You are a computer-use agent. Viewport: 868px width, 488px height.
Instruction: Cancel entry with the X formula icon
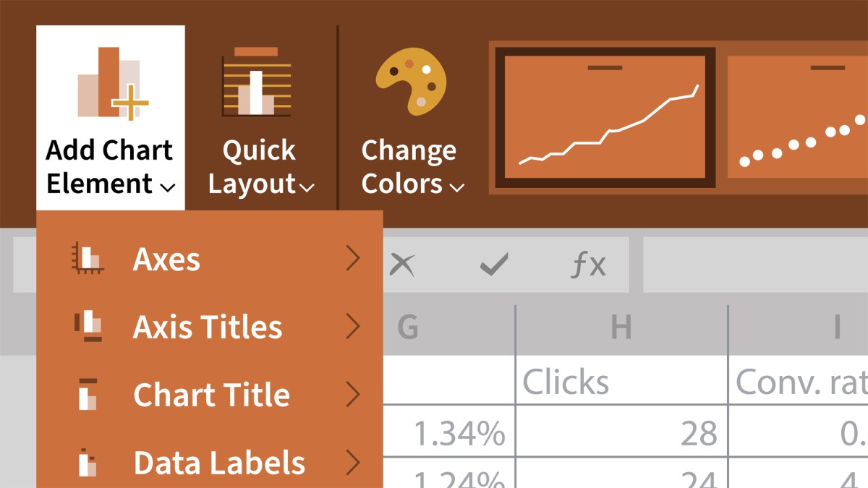[x=402, y=265]
